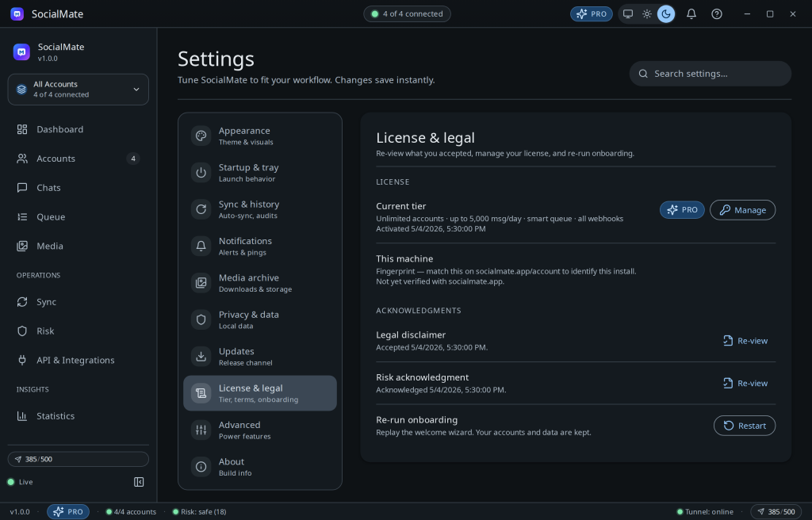This screenshot has width=812, height=520.
Task: Click Manage license button
Action: 742,210
